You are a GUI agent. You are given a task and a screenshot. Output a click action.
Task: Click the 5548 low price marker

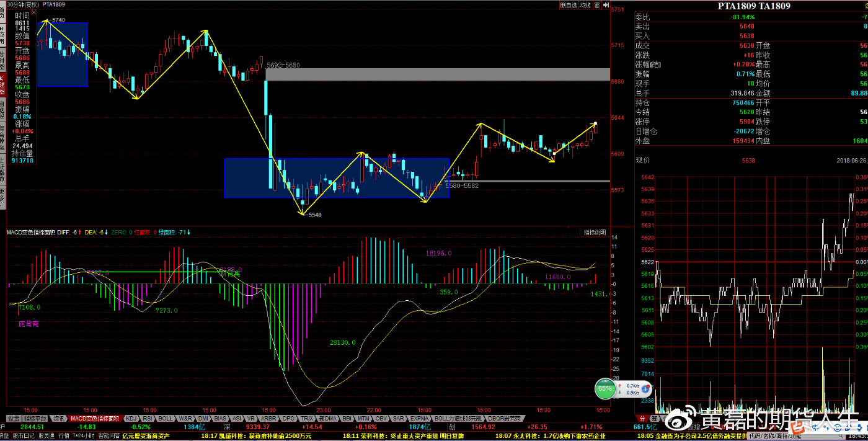click(x=314, y=215)
